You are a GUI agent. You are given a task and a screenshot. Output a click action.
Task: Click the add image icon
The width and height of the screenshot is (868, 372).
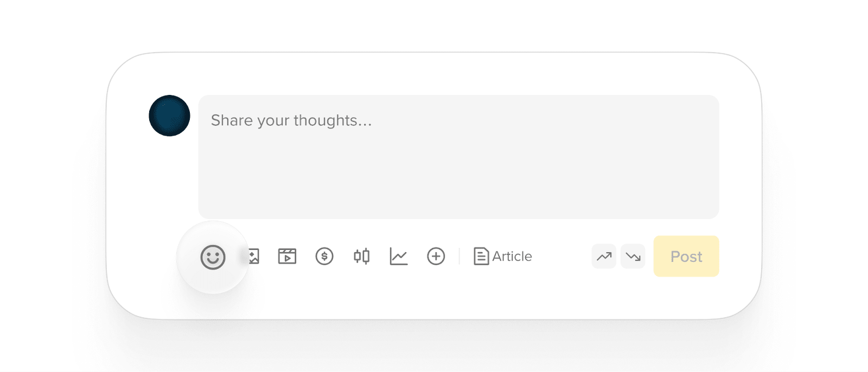pos(254,256)
